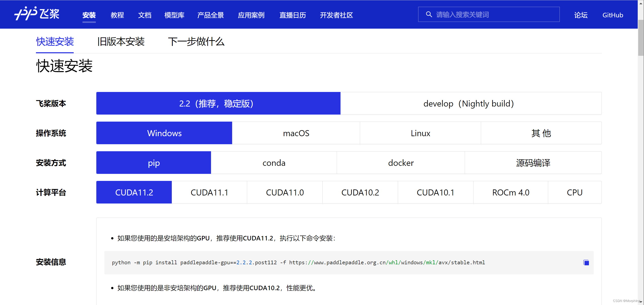Click the vertical scrollbar thumb
Image resolution: width=644 pixels, height=305 pixels.
pos(640,38)
